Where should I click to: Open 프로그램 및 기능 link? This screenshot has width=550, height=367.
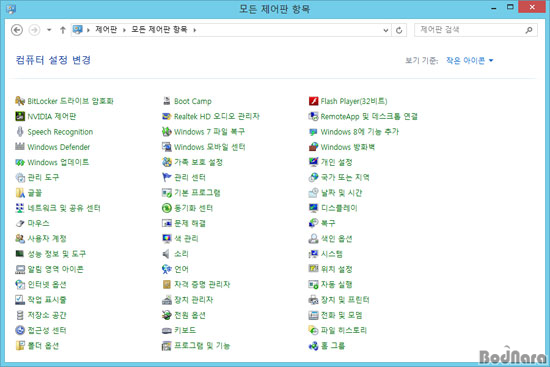[202, 346]
